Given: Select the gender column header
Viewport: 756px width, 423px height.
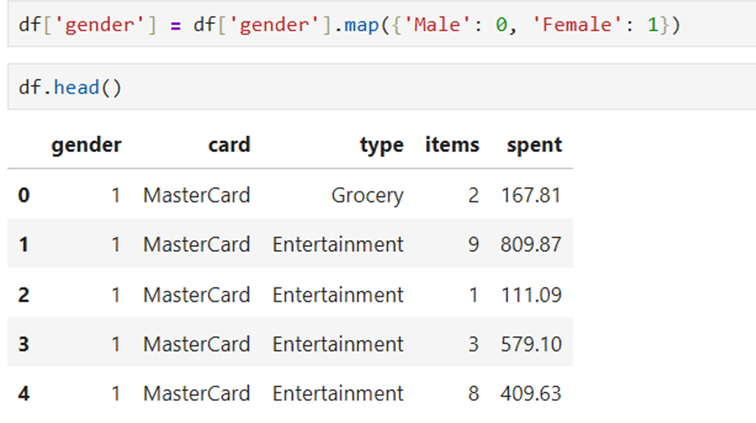Looking at the screenshot, I should click(86, 145).
